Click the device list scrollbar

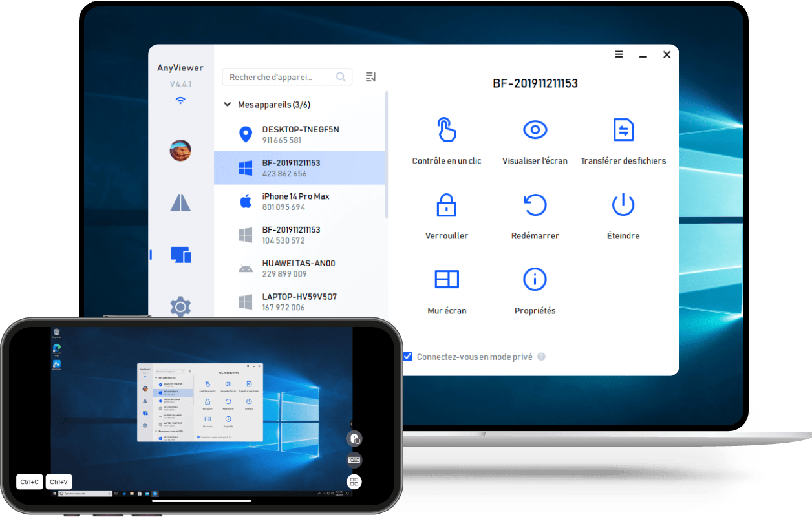387,155
